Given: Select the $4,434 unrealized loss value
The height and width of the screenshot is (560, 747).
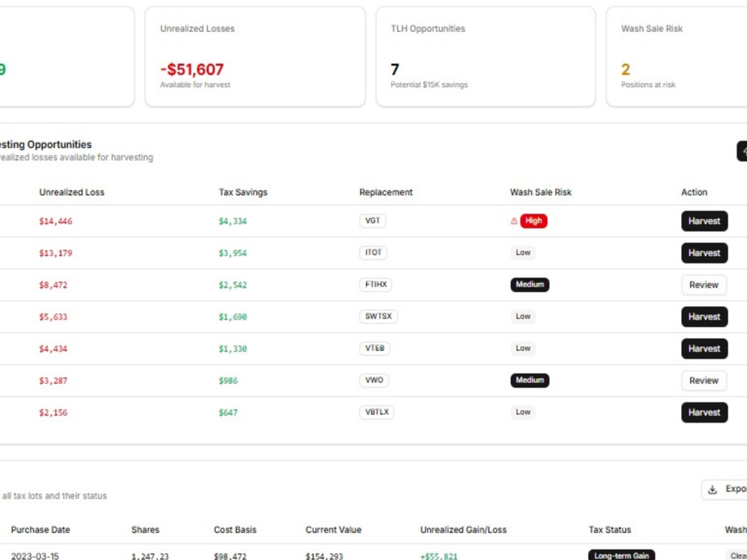Looking at the screenshot, I should 53,349.
